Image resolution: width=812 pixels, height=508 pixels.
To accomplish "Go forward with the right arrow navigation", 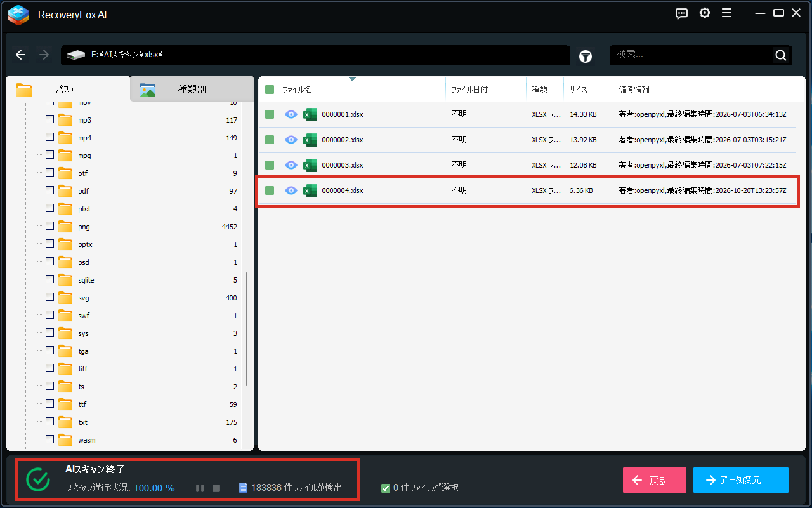I will tap(44, 55).
